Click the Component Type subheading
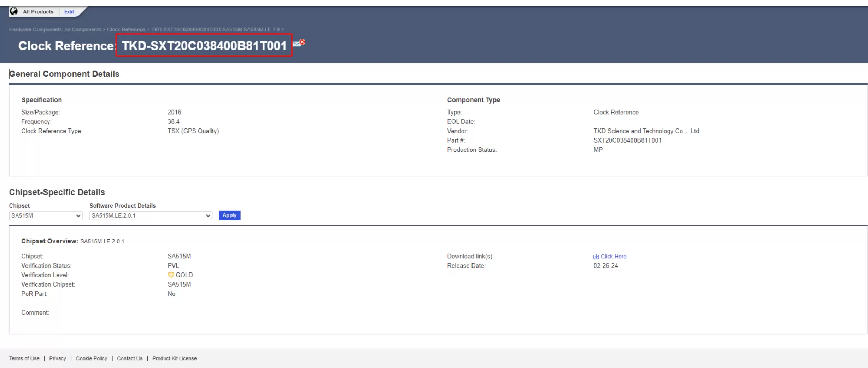Viewport: 868px width, 368px height. [474, 100]
